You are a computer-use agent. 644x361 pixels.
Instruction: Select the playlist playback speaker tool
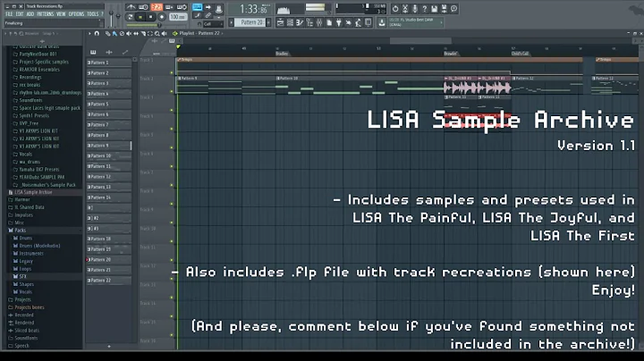pos(164,33)
